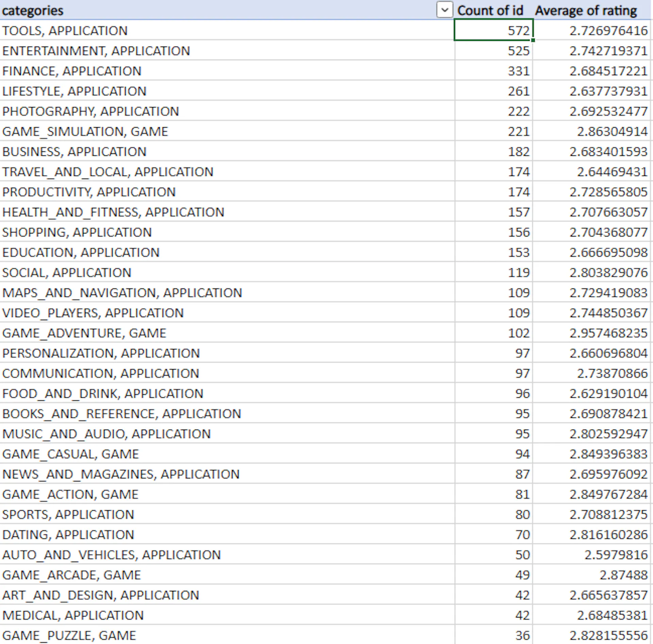Click the count cell showing 87
Screen dimensions: 653x644
[493, 474]
